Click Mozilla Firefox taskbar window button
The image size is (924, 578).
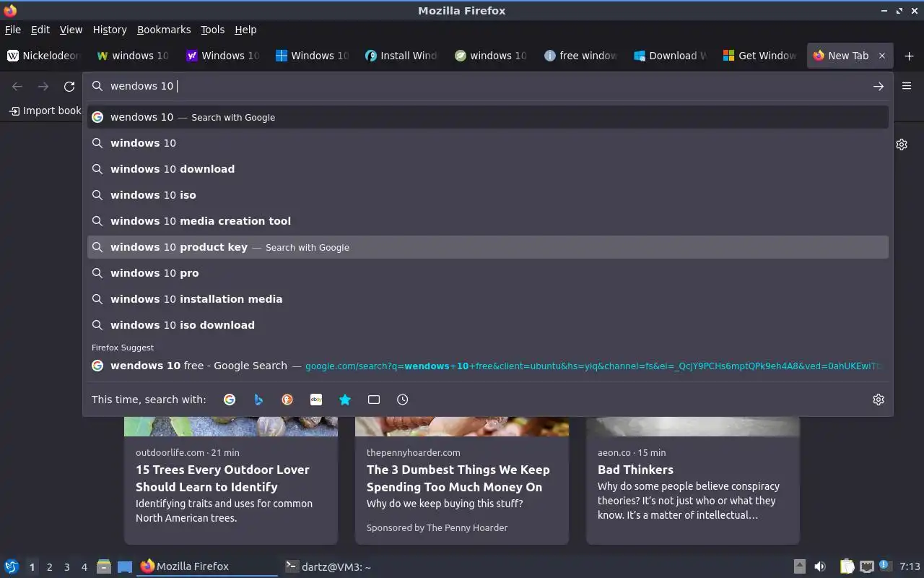(207, 566)
